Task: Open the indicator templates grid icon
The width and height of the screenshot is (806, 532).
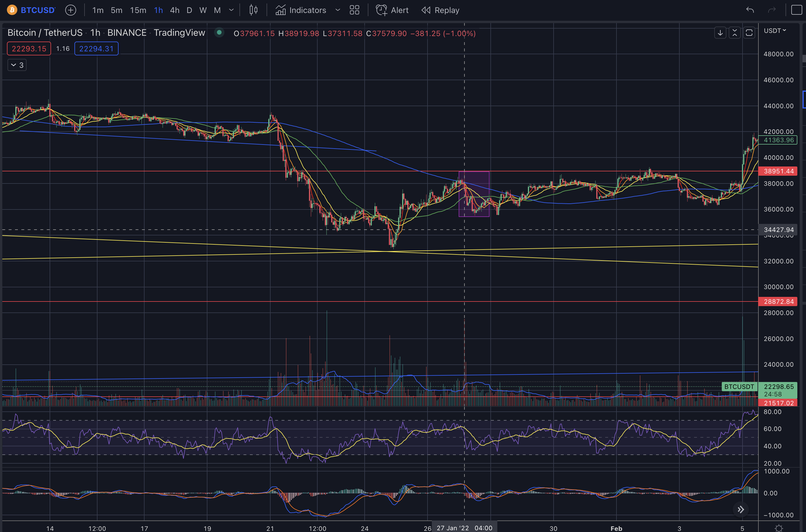Action: point(354,10)
